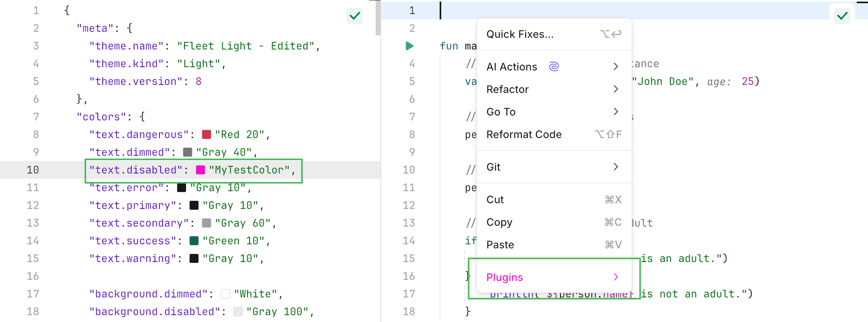Click the "theme.kind" key

[x=126, y=64]
